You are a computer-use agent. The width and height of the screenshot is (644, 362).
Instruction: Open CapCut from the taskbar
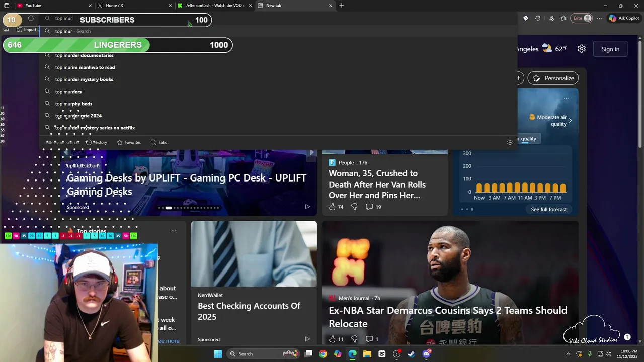pyautogui.click(x=382, y=354)
